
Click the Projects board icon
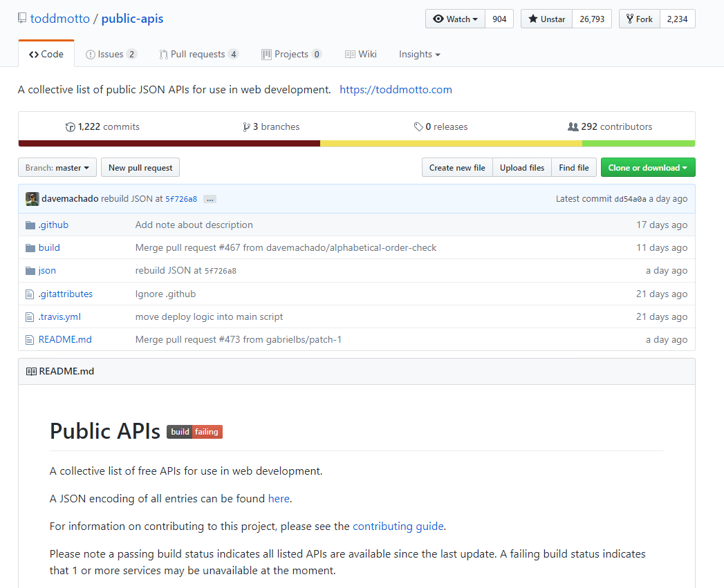point(266,55)
